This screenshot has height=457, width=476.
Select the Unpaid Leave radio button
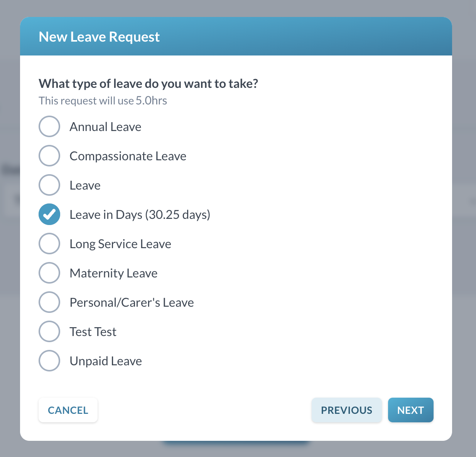click(x=49, y=361)
